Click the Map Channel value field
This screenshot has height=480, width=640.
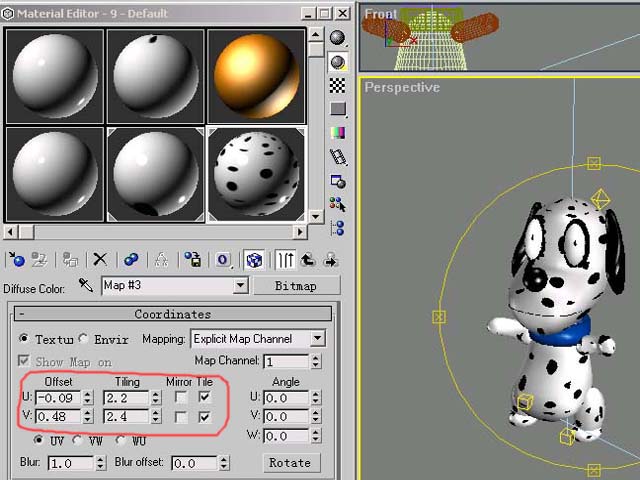pos(287,362)
